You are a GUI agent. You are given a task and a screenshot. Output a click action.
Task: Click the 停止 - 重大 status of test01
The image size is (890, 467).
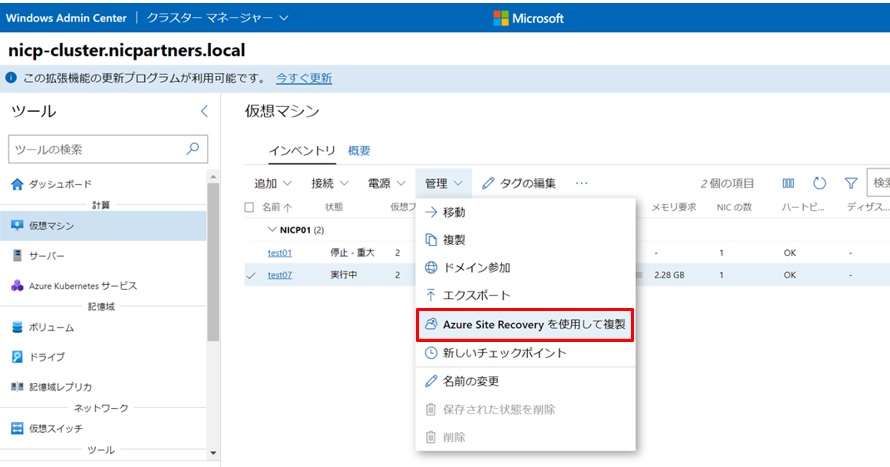coord(352,253)
